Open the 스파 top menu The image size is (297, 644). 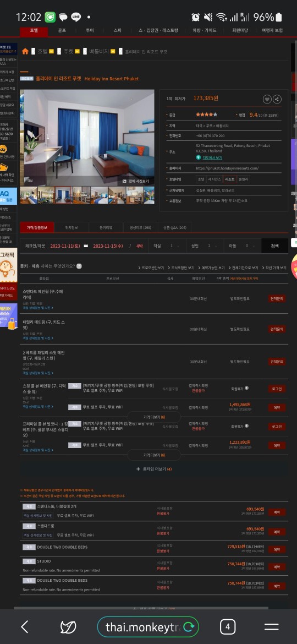118,30
